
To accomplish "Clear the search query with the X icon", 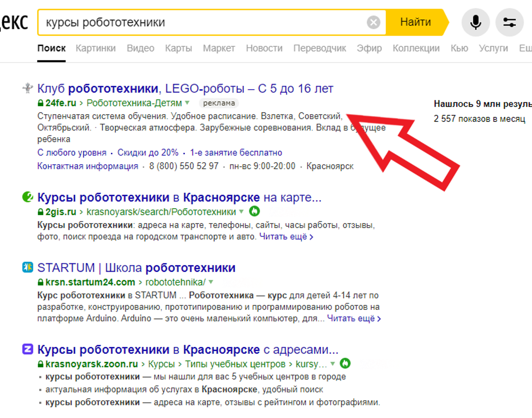I will point(373,22).
